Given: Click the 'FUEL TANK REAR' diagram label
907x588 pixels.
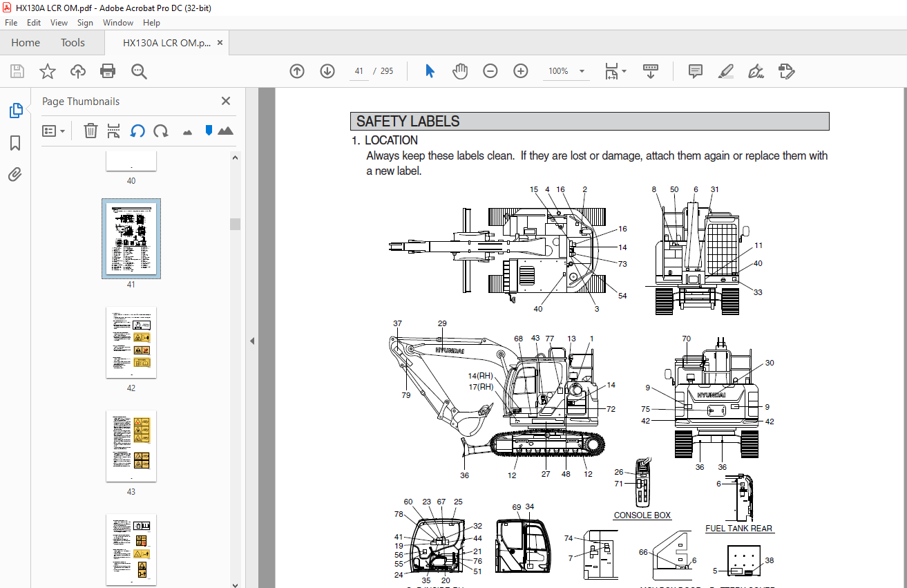Looking at the screenshot, I should tap(739, 529).
